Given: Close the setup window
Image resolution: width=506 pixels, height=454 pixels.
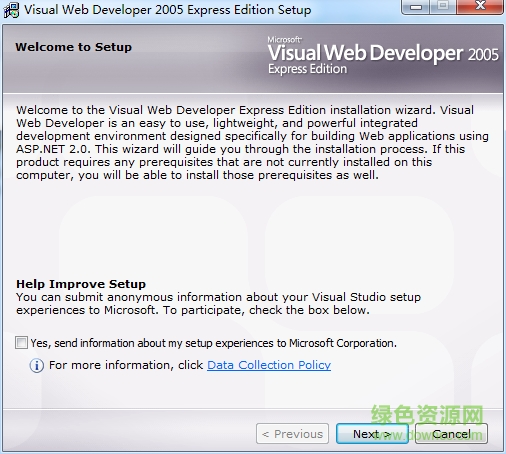Looking at the screenshot, I should 480,7.
